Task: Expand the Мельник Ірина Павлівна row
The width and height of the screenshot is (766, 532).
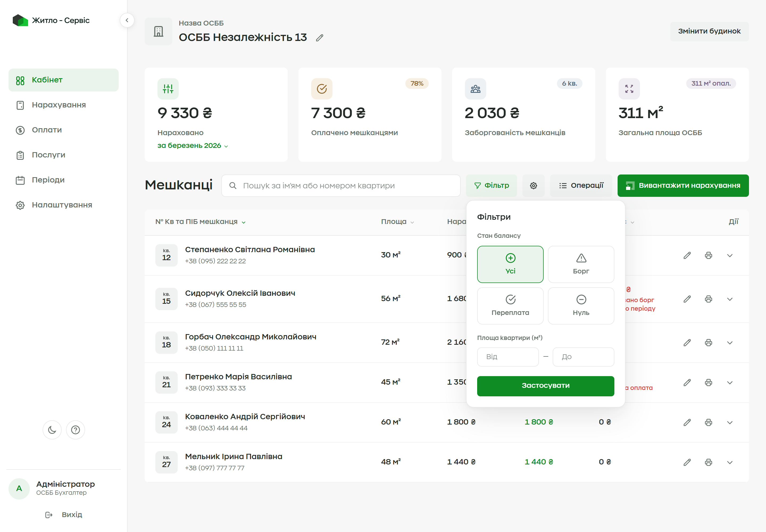Action: (730, 463)
